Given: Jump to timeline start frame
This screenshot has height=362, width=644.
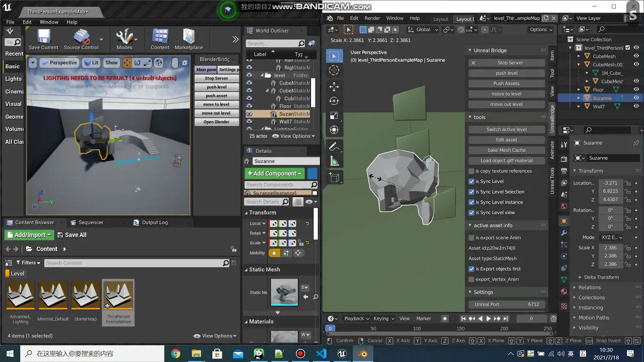Looking at the screenshot, I should tap(463, 318).
